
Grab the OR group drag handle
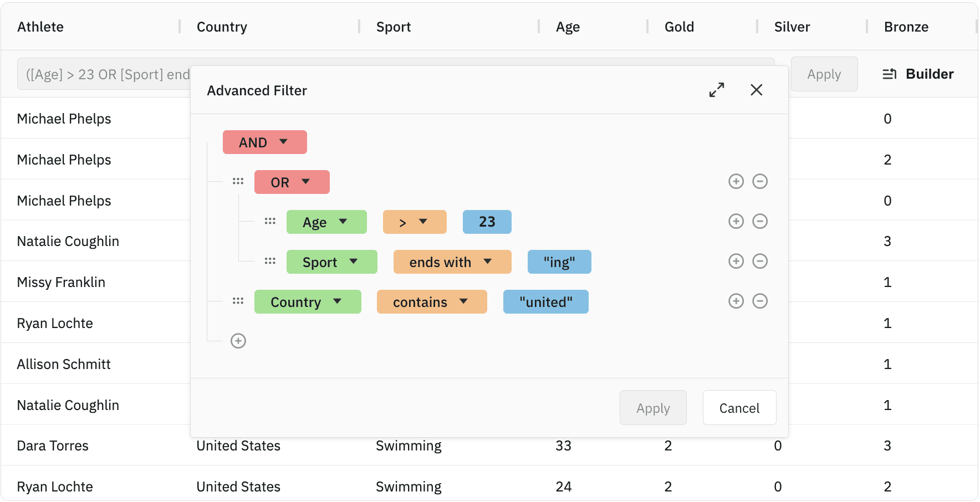[x=238, y=181]
